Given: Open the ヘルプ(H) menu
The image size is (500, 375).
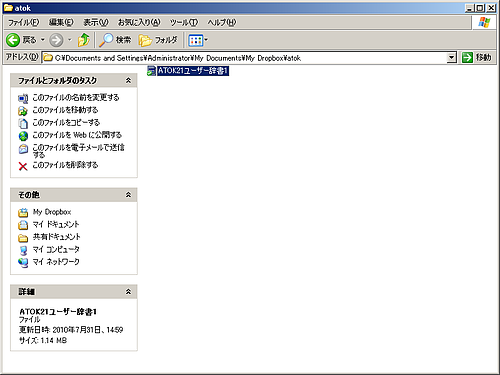Looking at the screenshot, I should point(222,22).
